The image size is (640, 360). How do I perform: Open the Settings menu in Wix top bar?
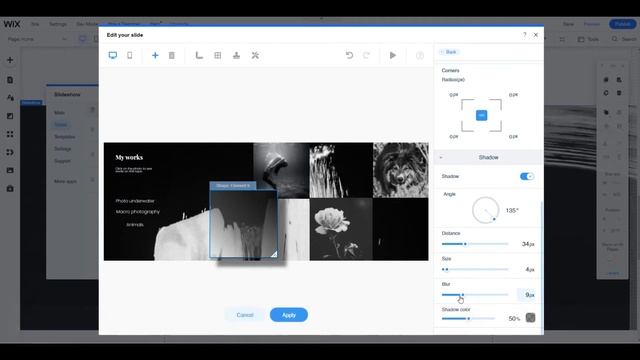pyautogui.click(x=58, y=24)
